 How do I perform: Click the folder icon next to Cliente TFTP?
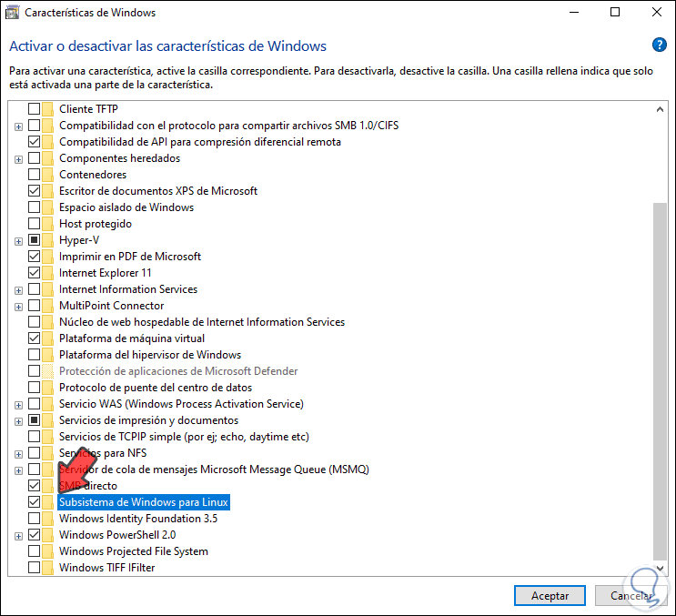click(x=48, y=109)
